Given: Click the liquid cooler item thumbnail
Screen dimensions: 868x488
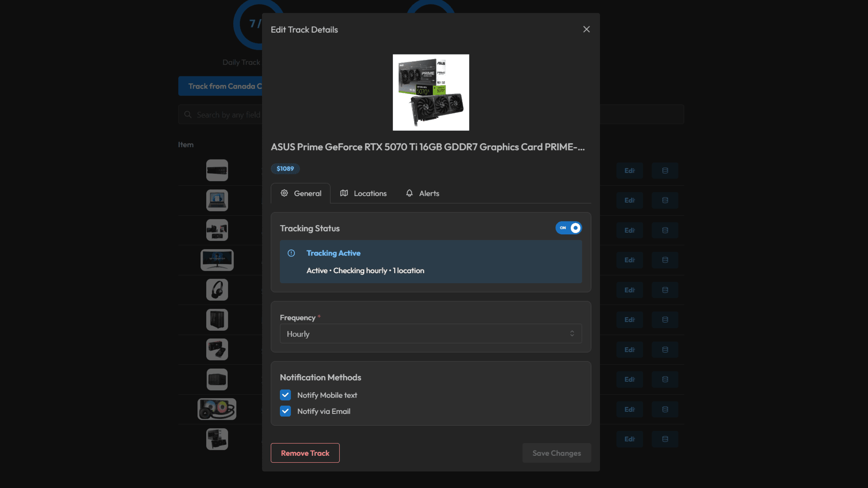Looking at the screenshot, I should click(x=217, y=409).
